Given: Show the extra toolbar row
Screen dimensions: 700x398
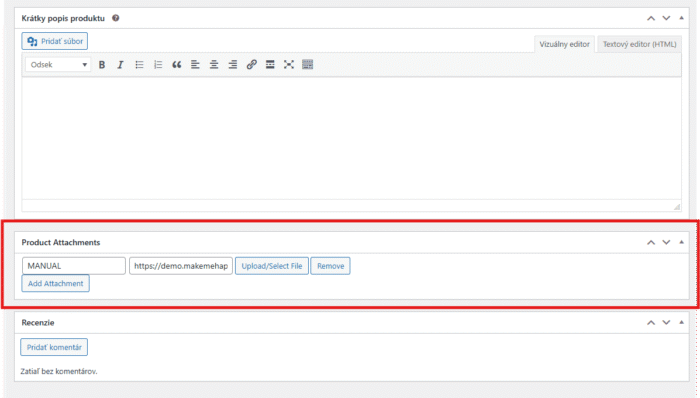Looking at the screenshot, I should coord(308,65).
